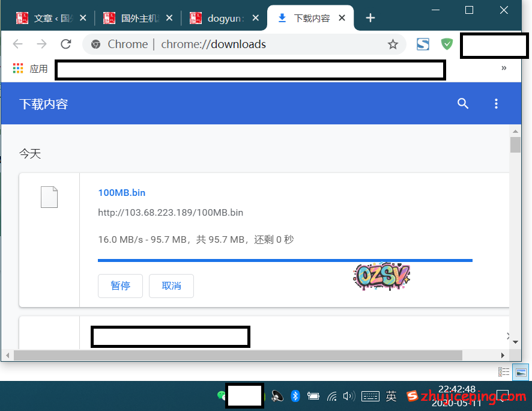Click the blue S extension icon
532x411 pixels.
[423, 44]
